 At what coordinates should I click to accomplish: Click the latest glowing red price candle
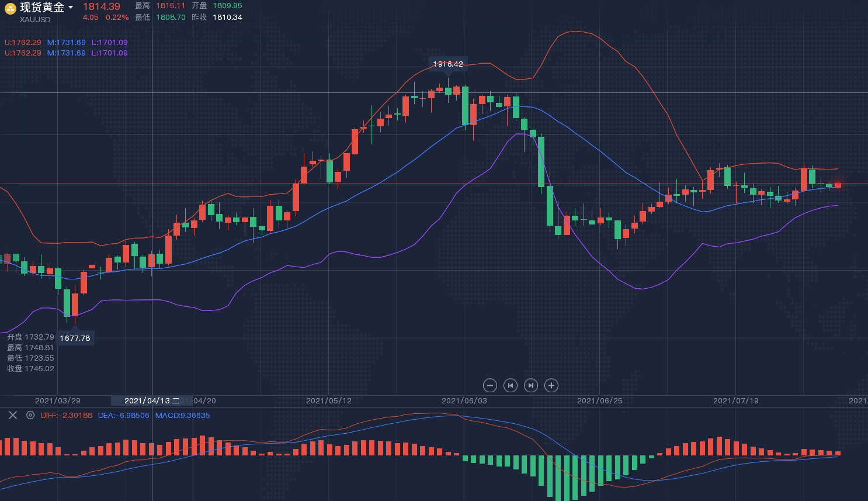pyautogui.click(x=838, y=185)
